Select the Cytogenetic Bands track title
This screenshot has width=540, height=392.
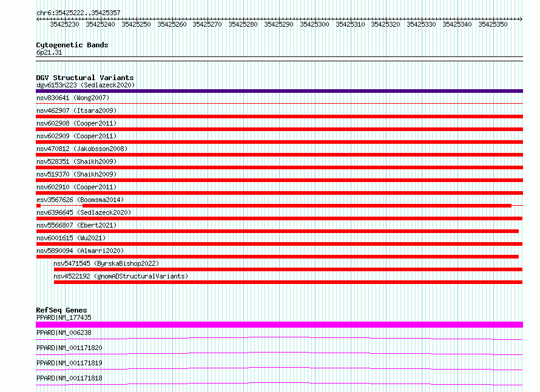(x=72, y=45)
